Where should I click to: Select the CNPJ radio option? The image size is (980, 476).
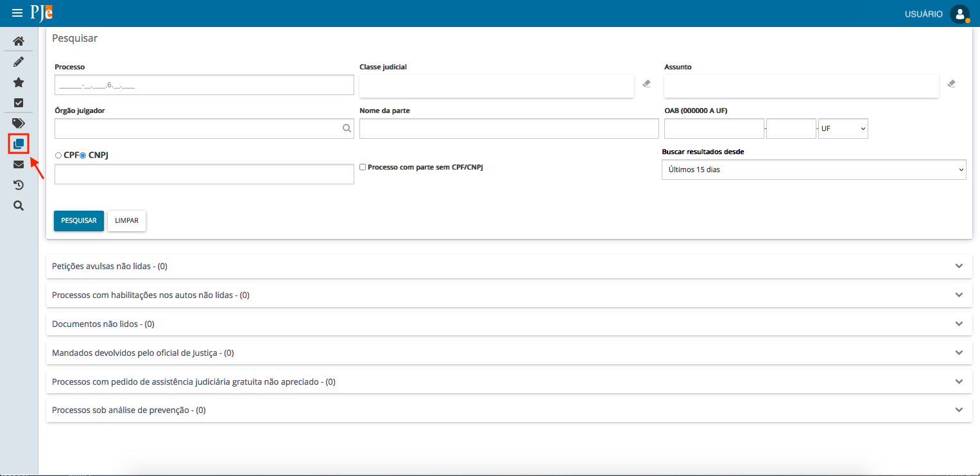click(x=83, y=155)
